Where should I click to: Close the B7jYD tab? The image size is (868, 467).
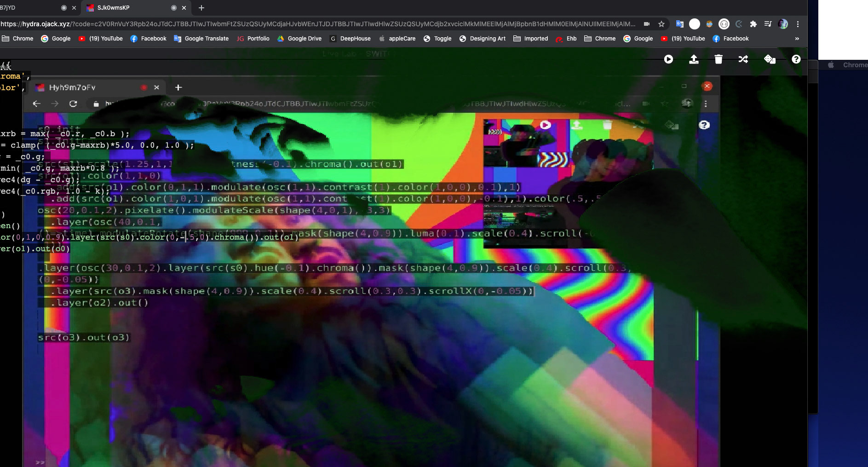74,8
